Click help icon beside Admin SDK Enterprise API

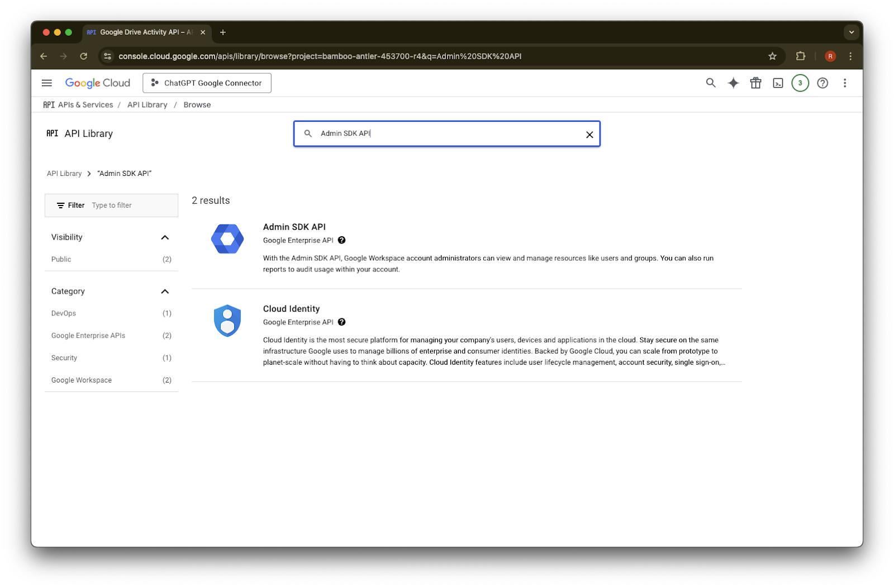pyautogui.click(x=342, y=241)
